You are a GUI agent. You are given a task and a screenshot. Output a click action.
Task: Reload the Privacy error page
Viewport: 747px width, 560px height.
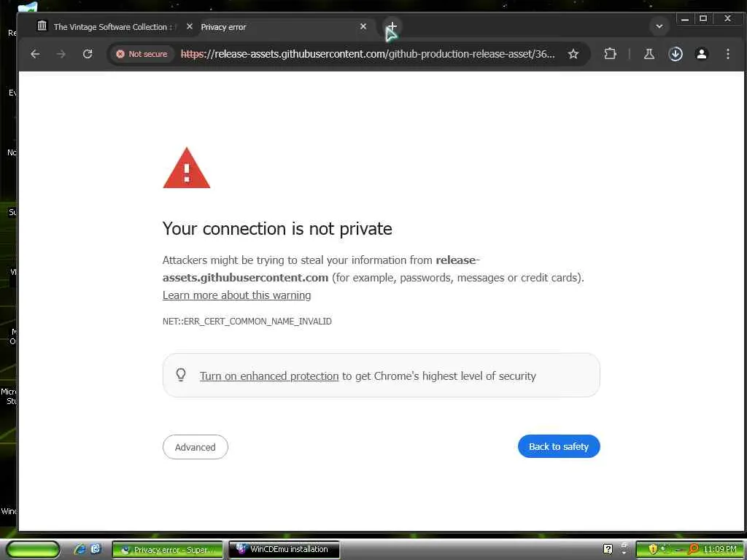88,54
